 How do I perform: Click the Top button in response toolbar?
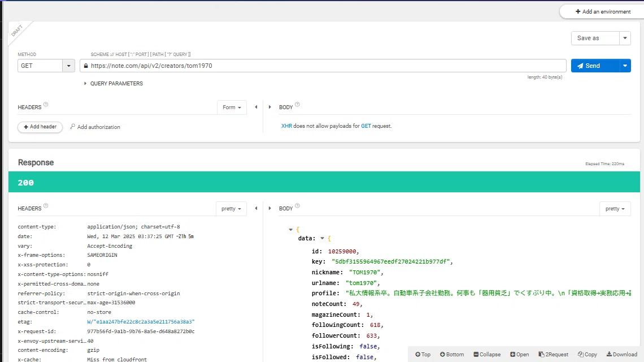(x=423, y=354)
